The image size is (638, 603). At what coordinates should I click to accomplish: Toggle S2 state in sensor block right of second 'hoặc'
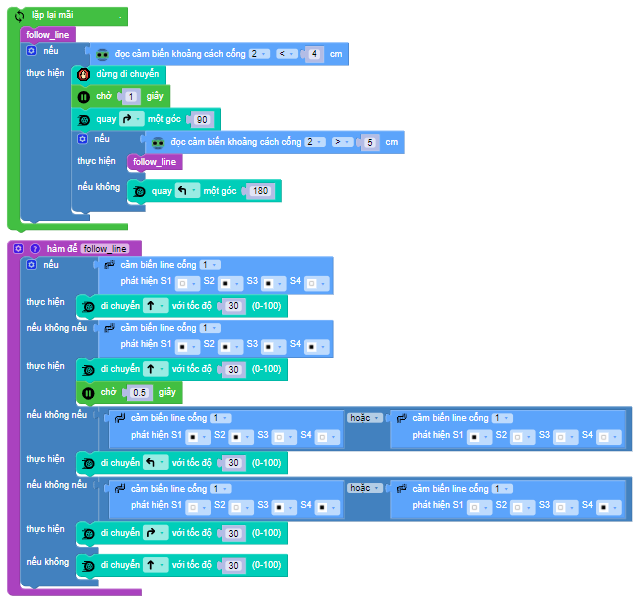point(522,507)
